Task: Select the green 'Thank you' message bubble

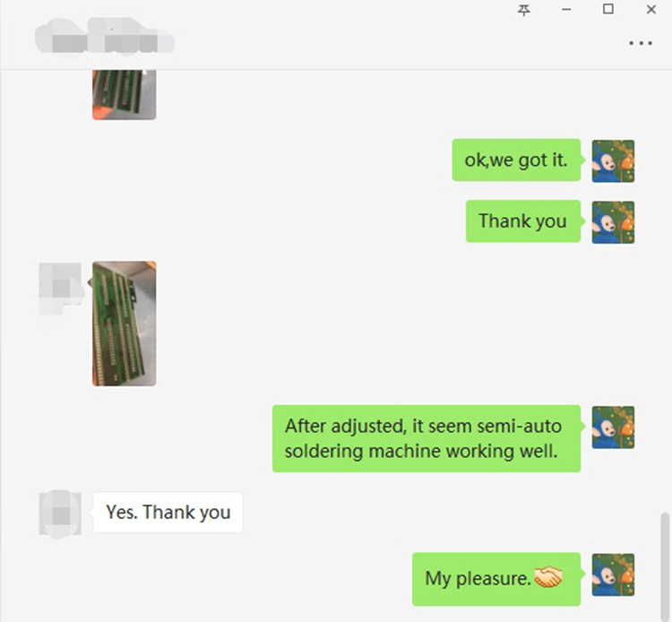Action: click(x=523, y=221)
